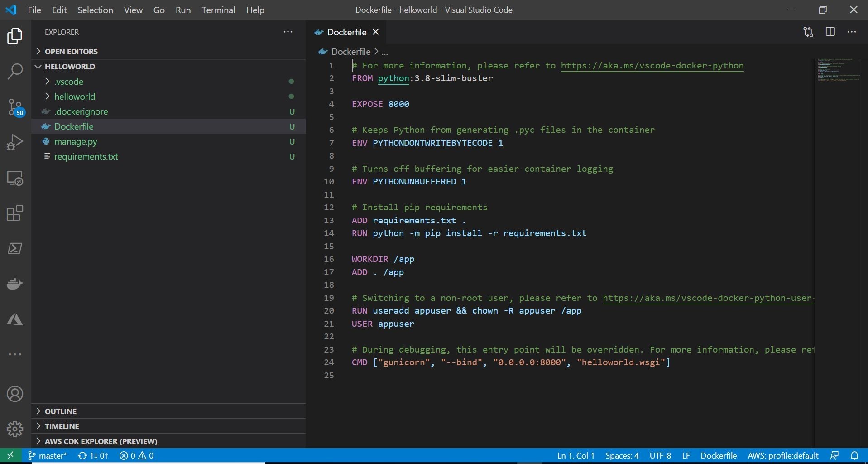Open editor More Actions ellipsis
This screenshot has width=868, height=464.
coord(852,32)
